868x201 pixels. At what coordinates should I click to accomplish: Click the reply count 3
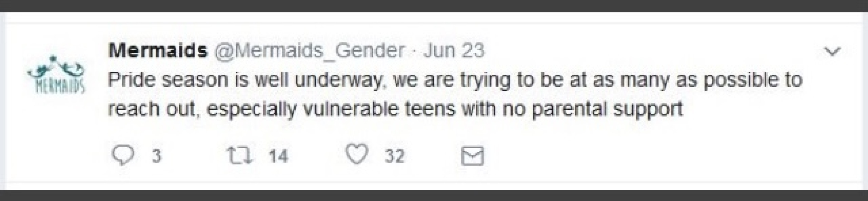(156, 156)
